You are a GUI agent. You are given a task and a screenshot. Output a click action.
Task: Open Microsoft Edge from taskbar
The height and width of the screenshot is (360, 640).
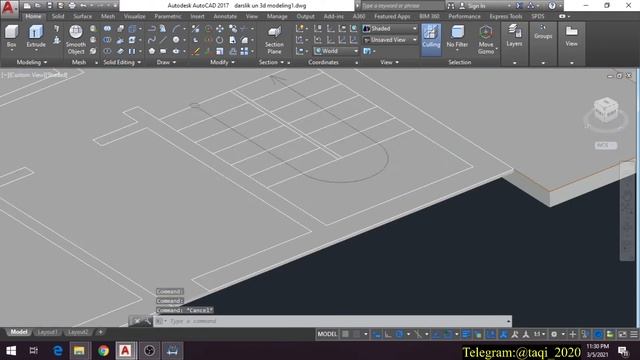58,351
